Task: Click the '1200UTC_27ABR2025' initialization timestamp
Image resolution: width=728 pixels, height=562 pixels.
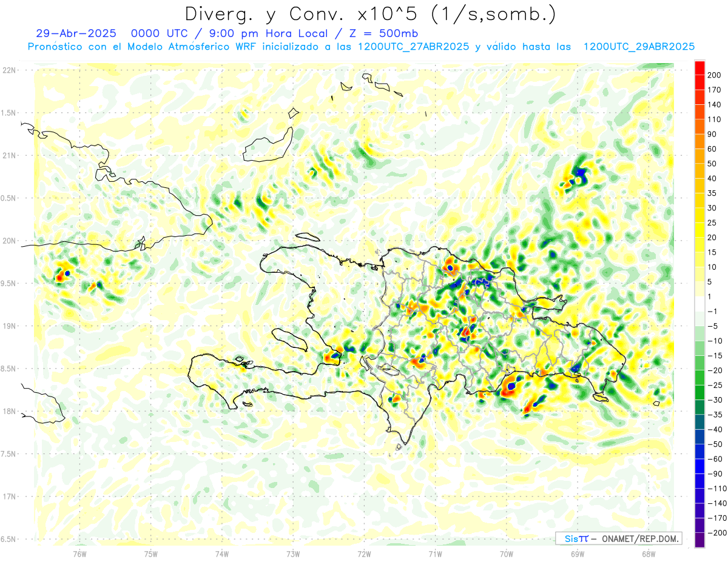Action: tap(413, 47)
